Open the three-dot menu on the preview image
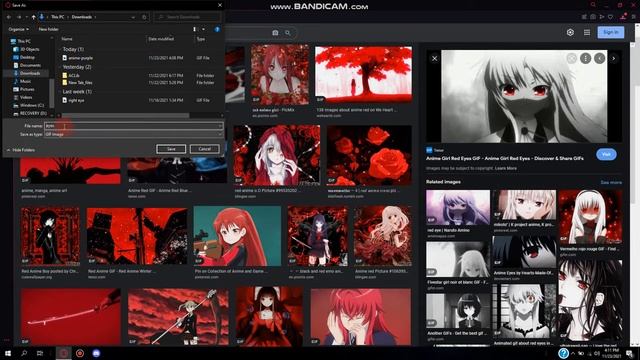640x360 pixels. 585,58
